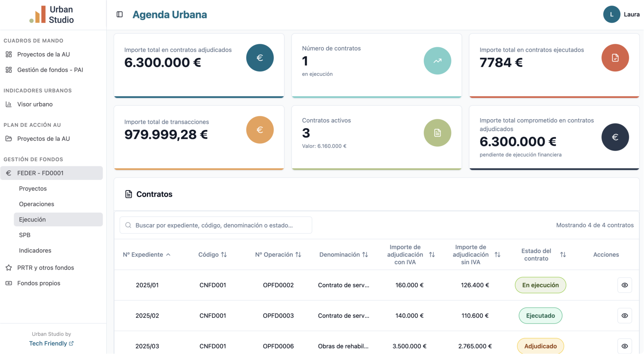Show details for expediente 2025/02
Viewport: 644px width, 354px height.
coord(624,316)
